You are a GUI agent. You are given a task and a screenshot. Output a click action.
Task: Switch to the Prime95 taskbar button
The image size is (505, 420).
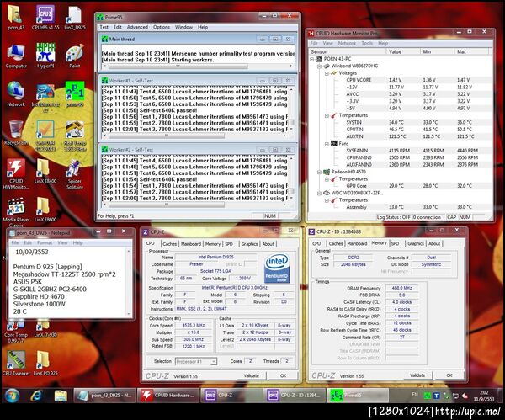357,396
